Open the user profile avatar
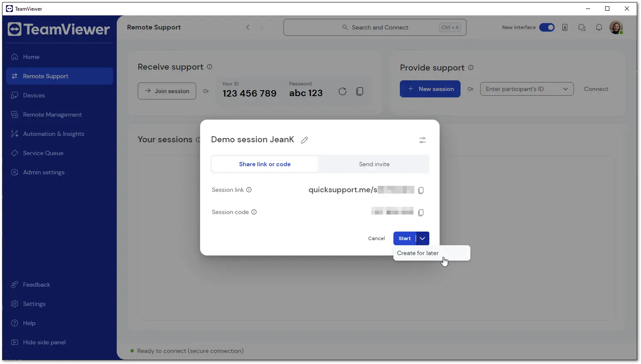Image resolution: width=641 pixels, height=364 pixels. click(616, 27)
